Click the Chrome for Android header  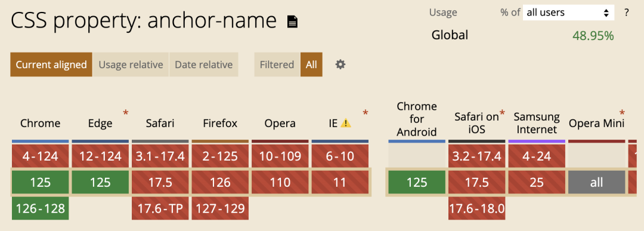click(x=417, y=119)
